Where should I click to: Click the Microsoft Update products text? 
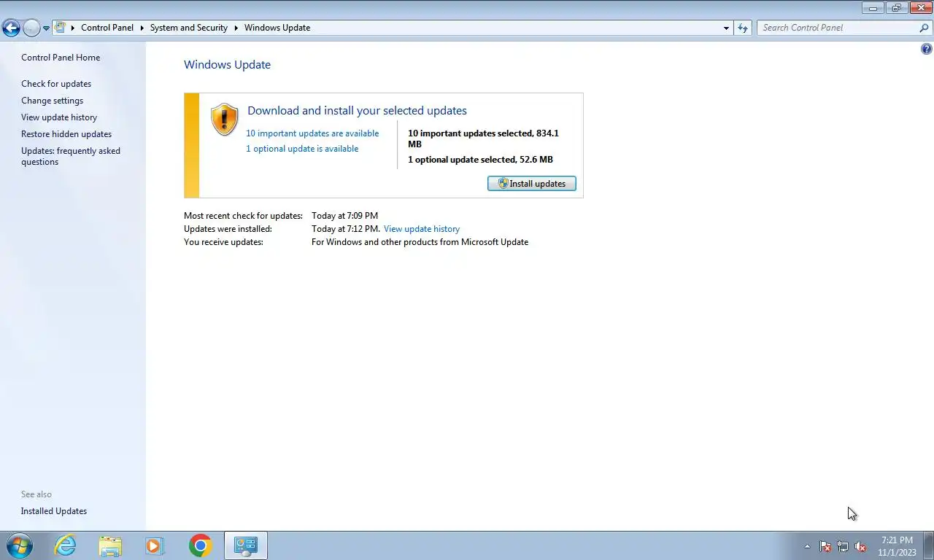click(x=420, y=242)
